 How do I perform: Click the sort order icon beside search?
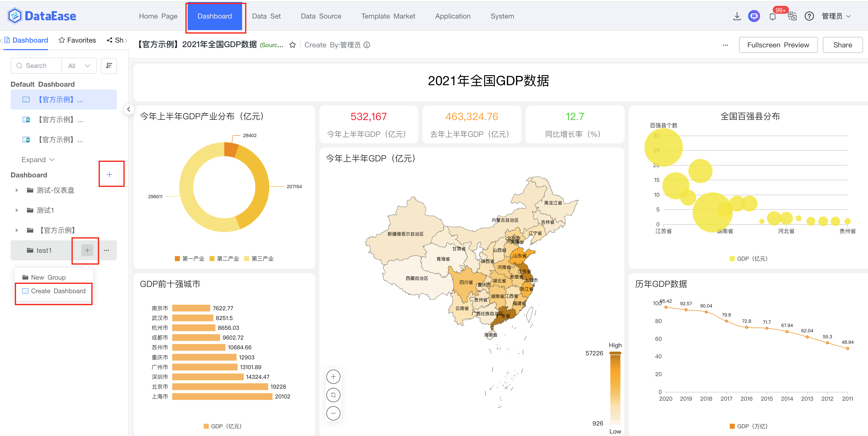pos(109,66)
